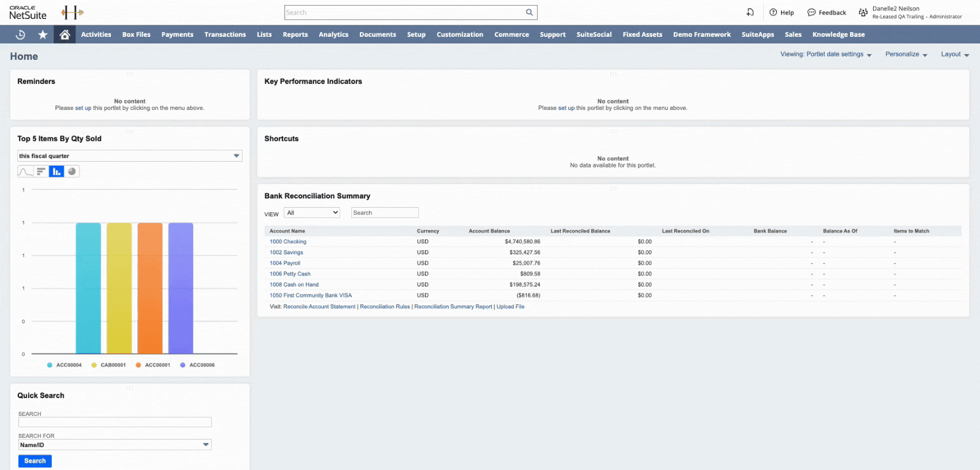Open the 1008 Cash on Hand link
The height and width of the screenshot is (470, 980).
coord(294,285)
